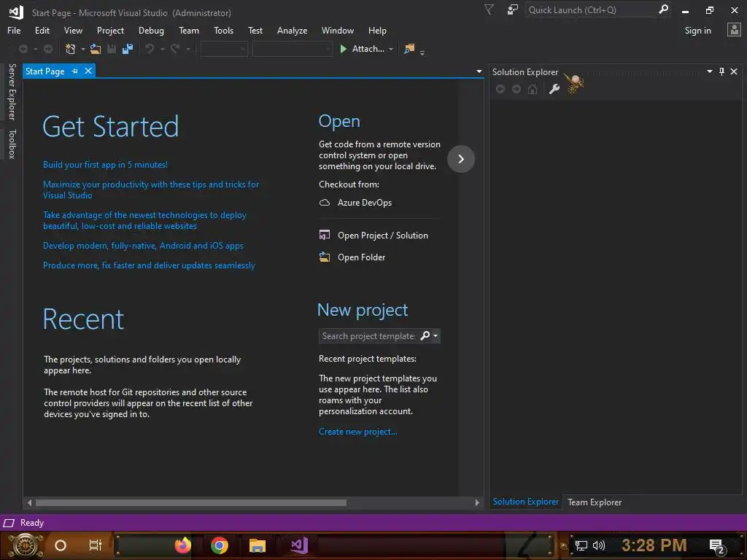747x560 pixels.
Task: Open the File menu
Action: (x=14, y=30)
